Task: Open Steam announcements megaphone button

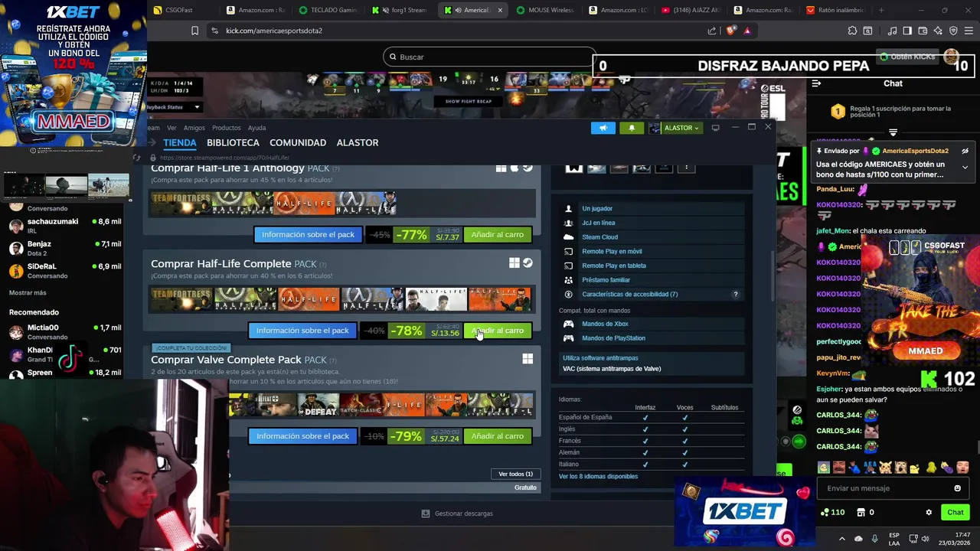Action: coord(603,128)
